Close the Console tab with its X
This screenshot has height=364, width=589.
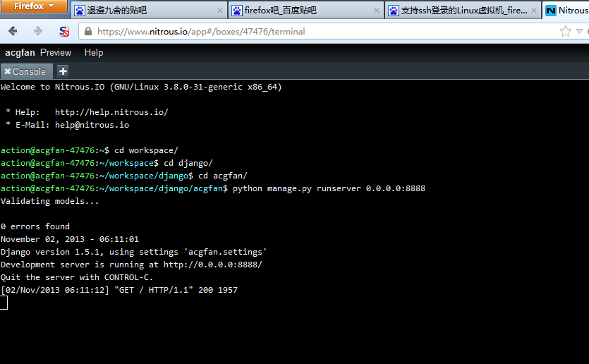click(x=7, y=71)
